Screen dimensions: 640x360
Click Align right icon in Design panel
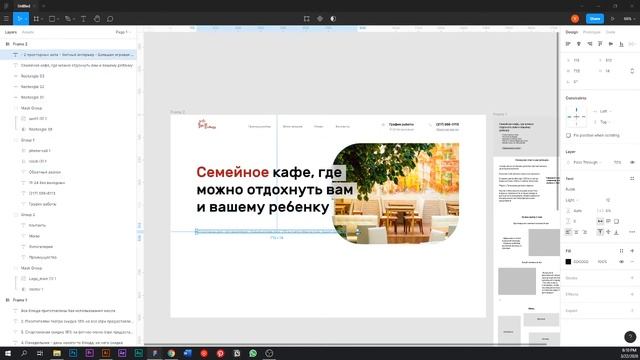pyautogui.click(x=589, y=44)
